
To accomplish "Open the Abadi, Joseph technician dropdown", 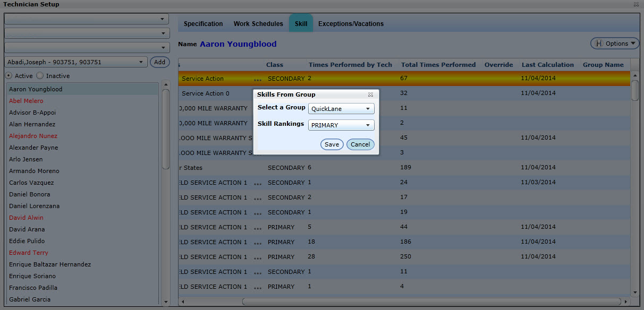I will click(x=141, y=62).
